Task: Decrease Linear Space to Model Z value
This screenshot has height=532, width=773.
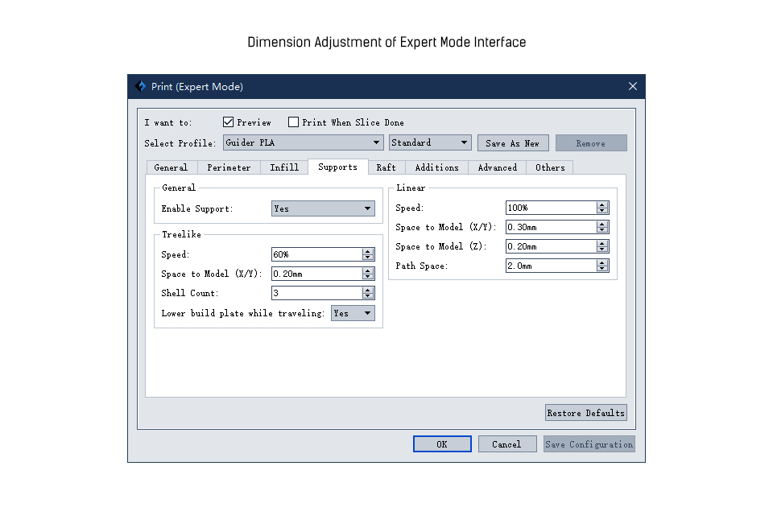Action: coord(602,250)
